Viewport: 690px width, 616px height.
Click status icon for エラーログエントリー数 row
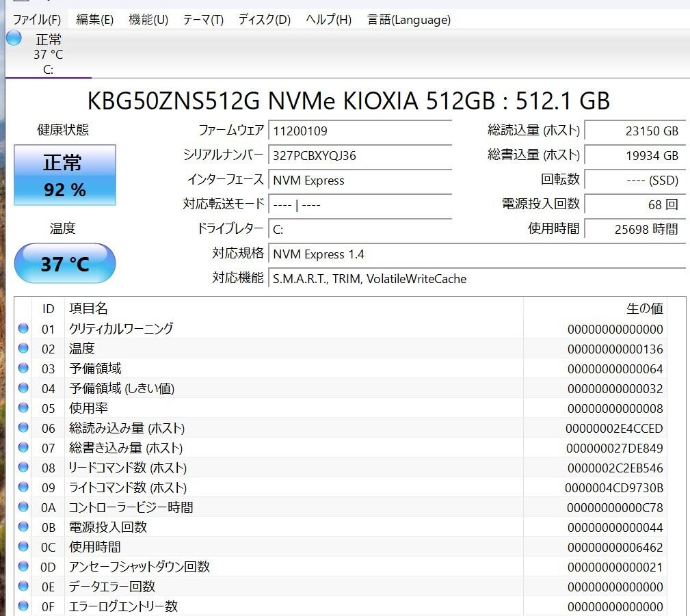click(x=23, y=606)
